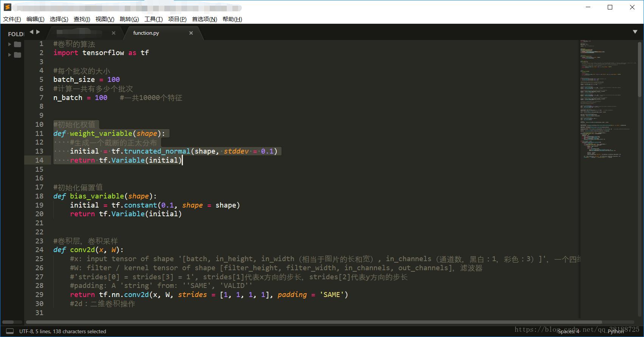Open the 首选项(N) menu
The height and width of the screenshot is (337, 644).
[x=204, y=19]
